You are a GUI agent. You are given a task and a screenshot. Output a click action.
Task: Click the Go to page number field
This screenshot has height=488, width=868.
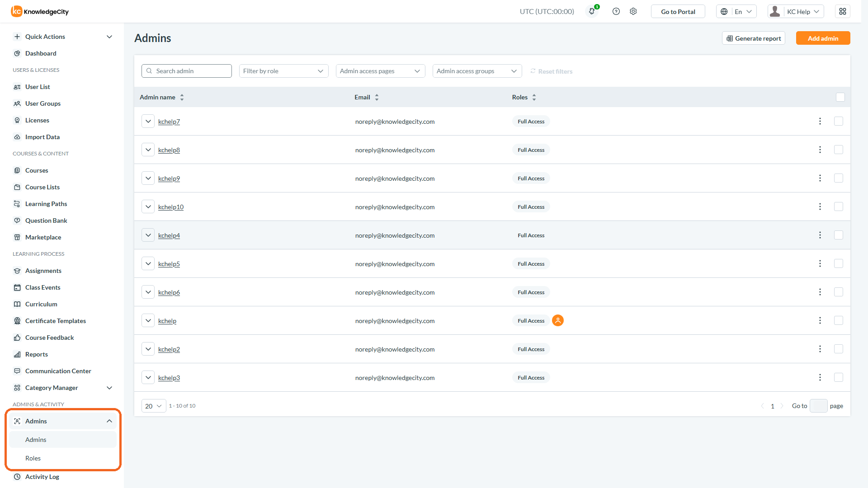(818, 406)
